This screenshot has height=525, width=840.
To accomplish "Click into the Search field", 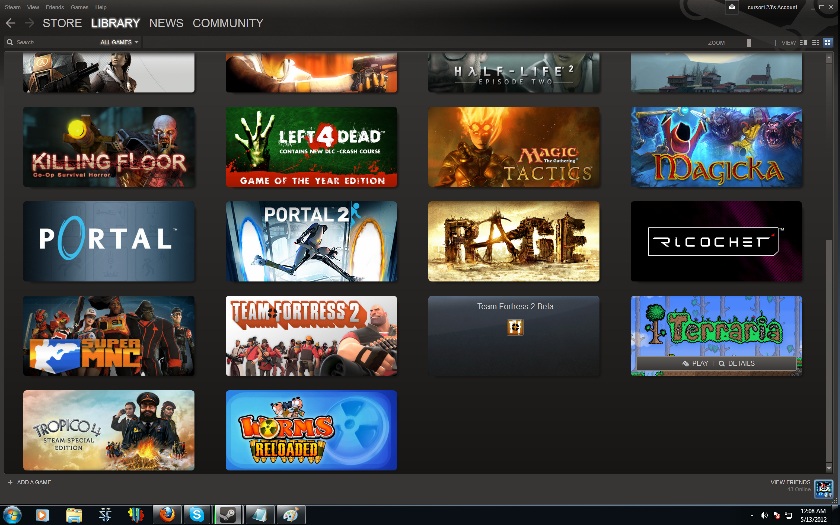I will [52, 42].
